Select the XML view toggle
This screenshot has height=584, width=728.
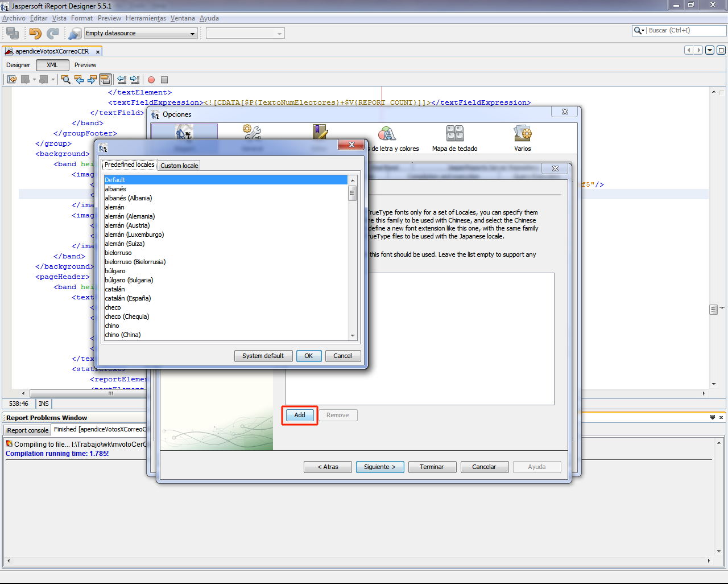point(52,65)
